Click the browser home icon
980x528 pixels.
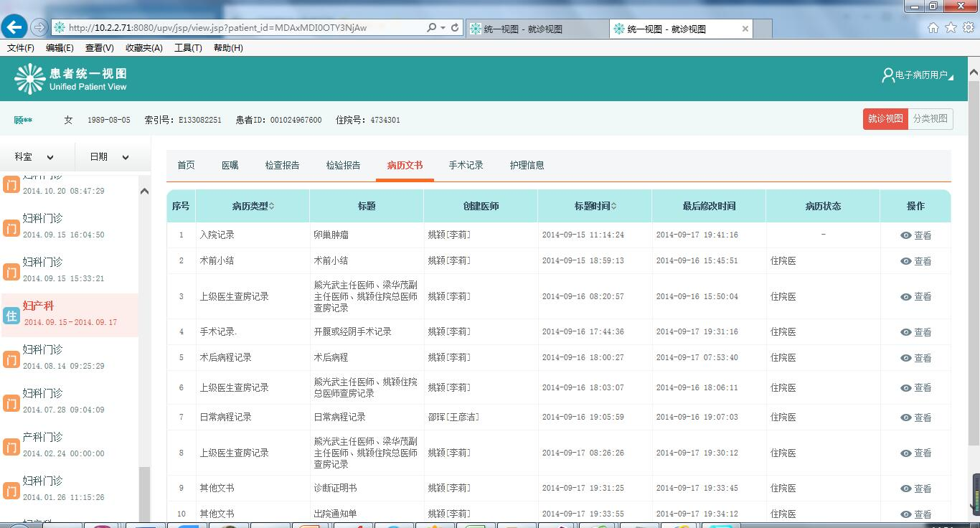pos(933,28)
